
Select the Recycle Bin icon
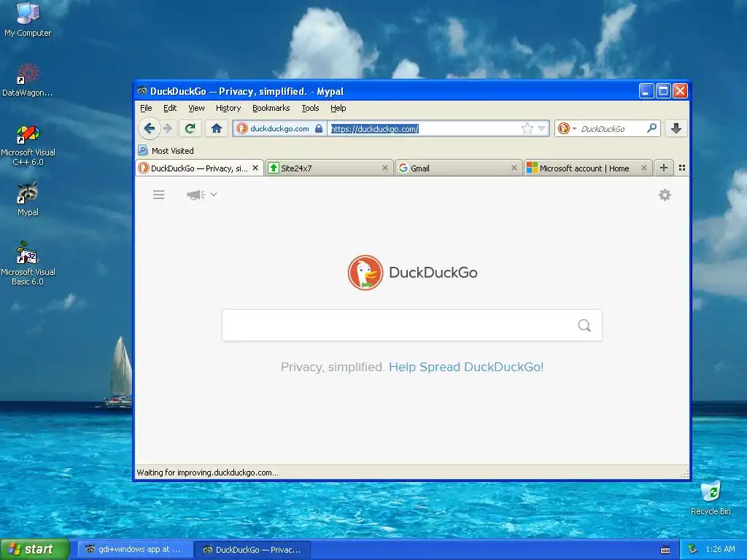[711, 498]
